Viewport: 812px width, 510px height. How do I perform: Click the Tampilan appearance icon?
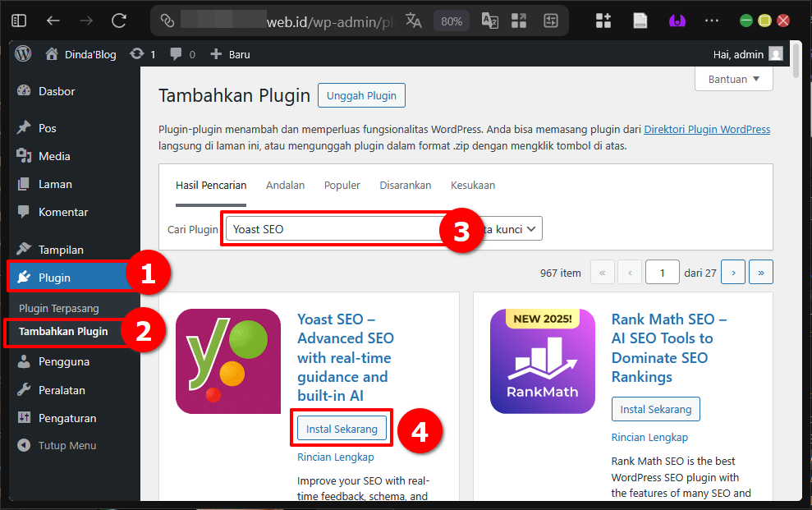[24, 249]
